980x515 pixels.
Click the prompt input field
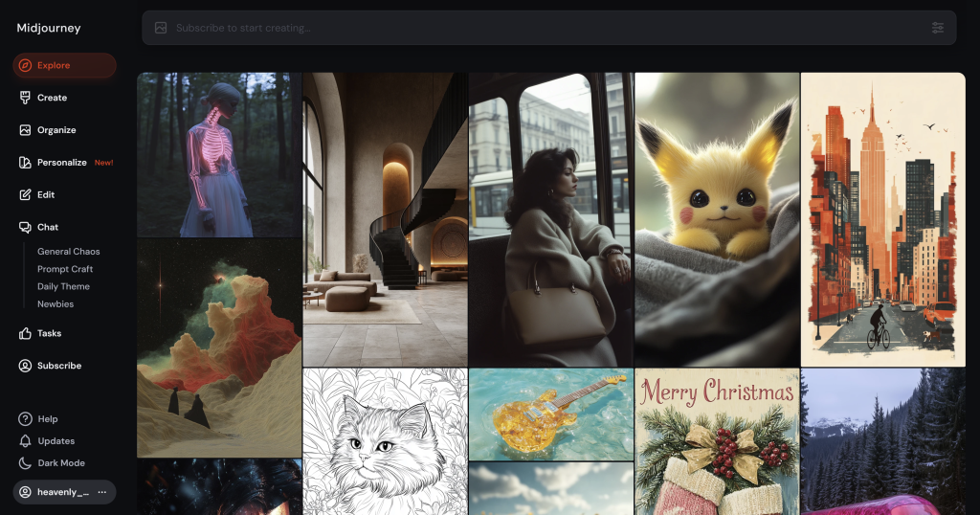click(548, 28)
